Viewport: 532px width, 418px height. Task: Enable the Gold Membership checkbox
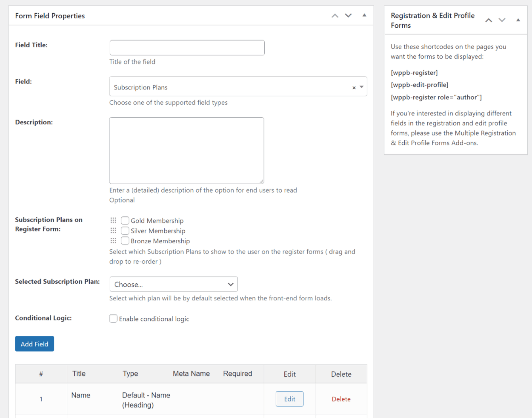125,220
